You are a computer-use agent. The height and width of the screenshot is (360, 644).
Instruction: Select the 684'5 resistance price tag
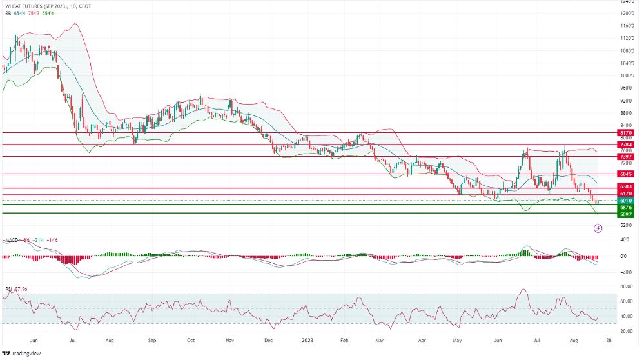click(625, 174)
